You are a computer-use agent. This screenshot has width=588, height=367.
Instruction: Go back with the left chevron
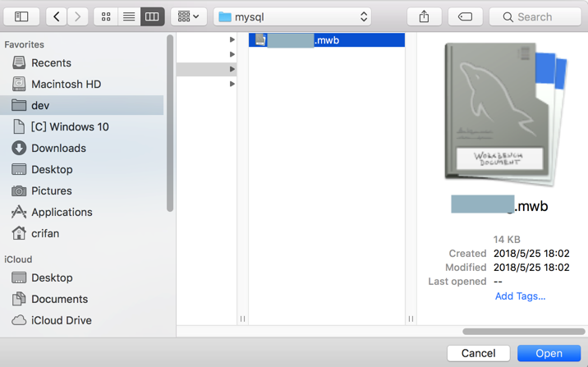(x=57, y=17)
